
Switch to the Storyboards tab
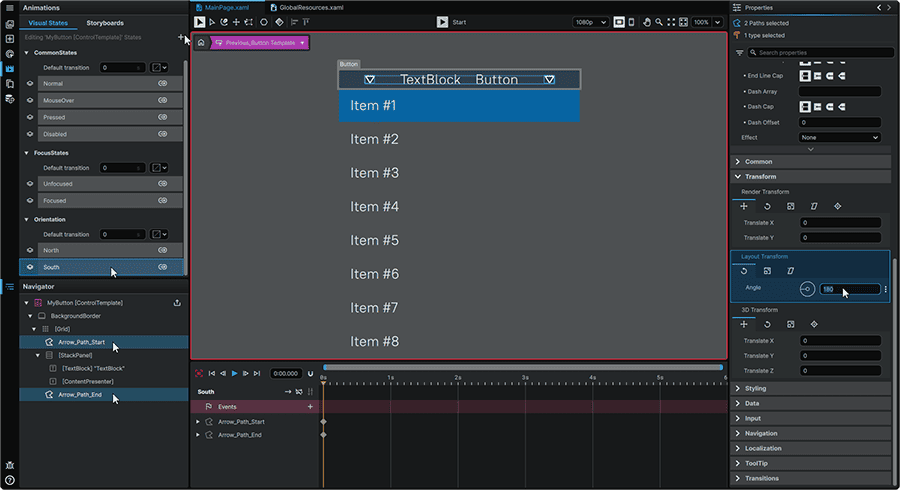pos(105,23)
